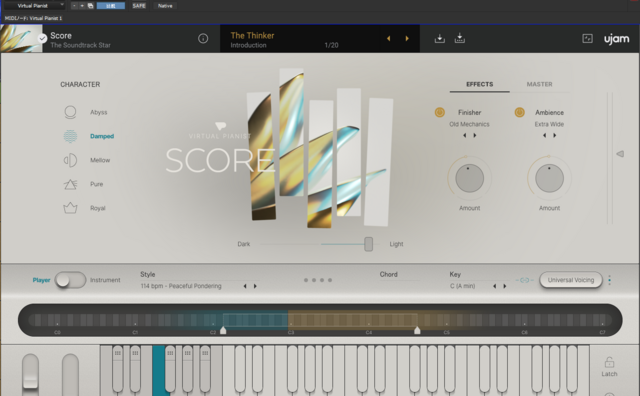
Task: Click the copy settings icon in host toolbar
Action: [x=91, y=6]
